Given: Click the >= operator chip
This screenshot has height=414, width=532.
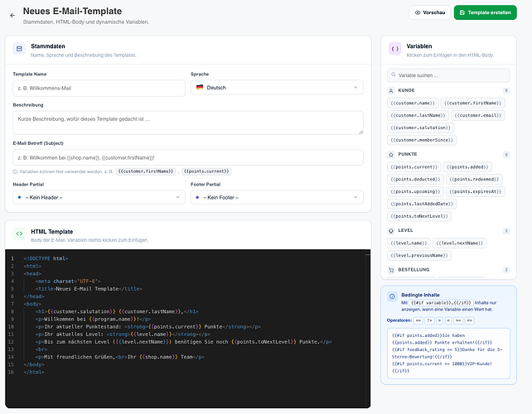Looking at the screenshot, I should point(458,320).
